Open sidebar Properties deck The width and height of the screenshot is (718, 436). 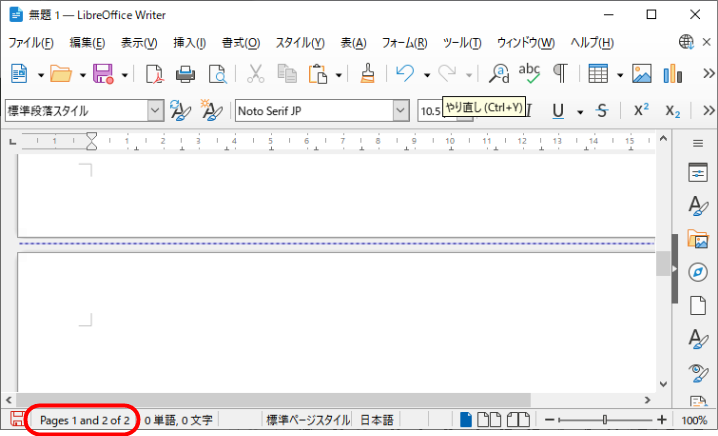[x=698, y=173]
